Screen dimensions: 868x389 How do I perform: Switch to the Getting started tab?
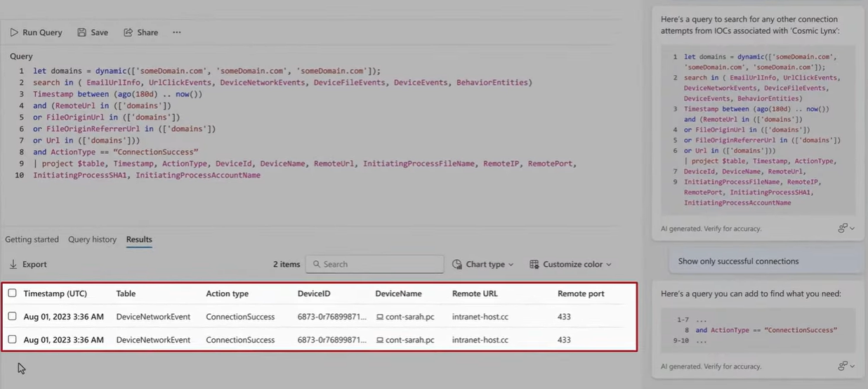(32, 239)
